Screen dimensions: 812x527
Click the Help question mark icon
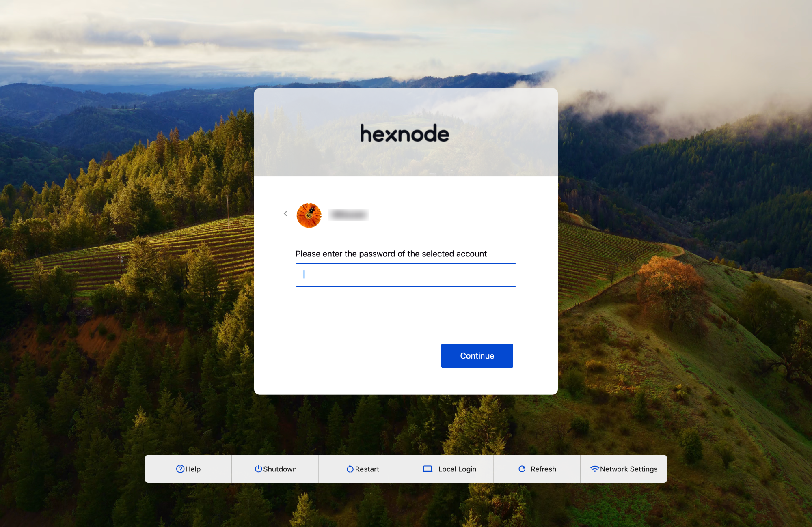180,469
